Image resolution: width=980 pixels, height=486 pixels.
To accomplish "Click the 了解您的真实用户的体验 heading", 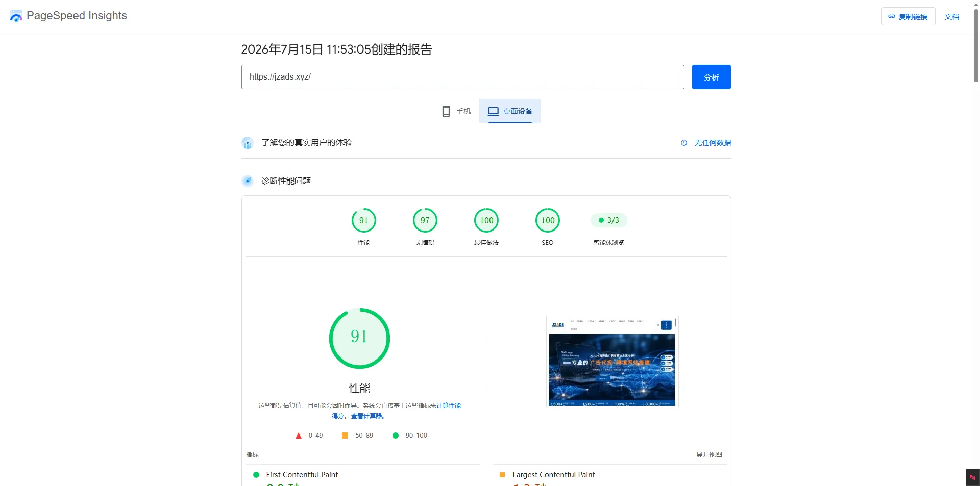I will tap(307, 143).
